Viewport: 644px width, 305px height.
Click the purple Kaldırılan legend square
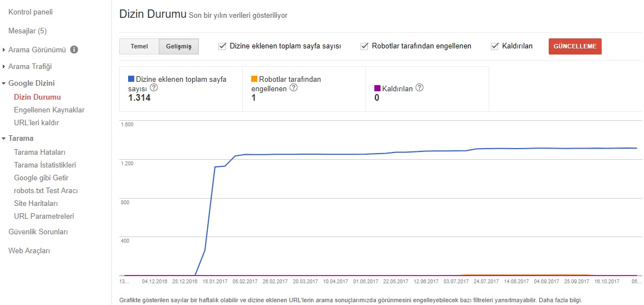pyautogui.click(x=378, y=88)
